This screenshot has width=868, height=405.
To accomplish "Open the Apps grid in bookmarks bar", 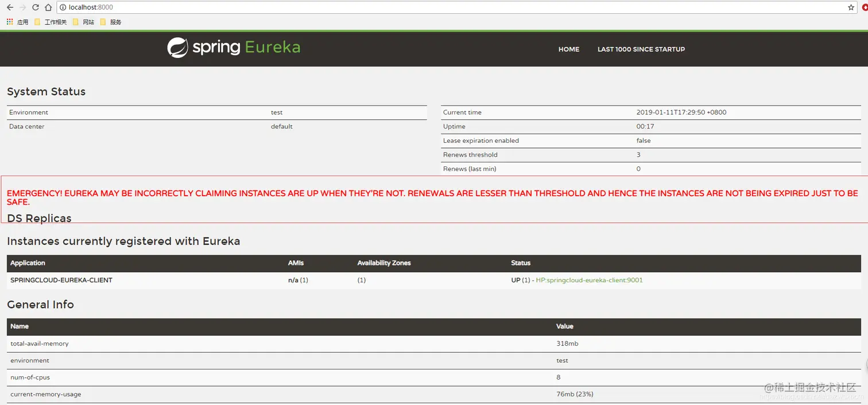I will pyautogui.click(x=17, y=22).
